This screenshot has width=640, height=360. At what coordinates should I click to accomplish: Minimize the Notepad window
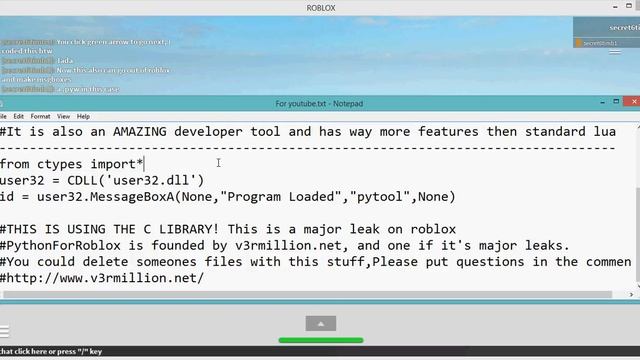602,102
